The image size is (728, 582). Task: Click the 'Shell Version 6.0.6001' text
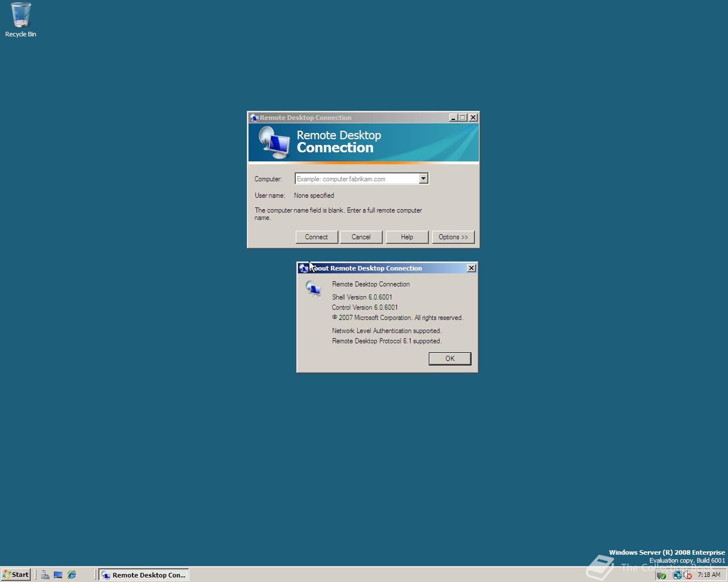coord(362,297)
